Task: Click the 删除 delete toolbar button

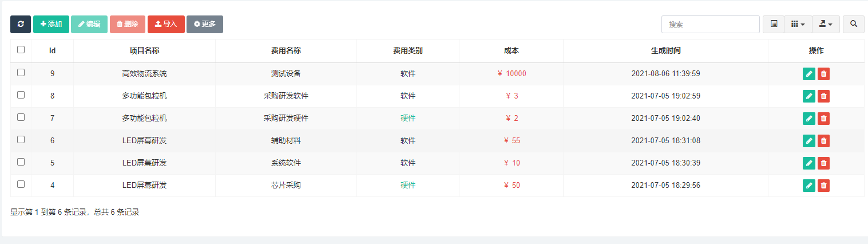Action: [127, 24]
